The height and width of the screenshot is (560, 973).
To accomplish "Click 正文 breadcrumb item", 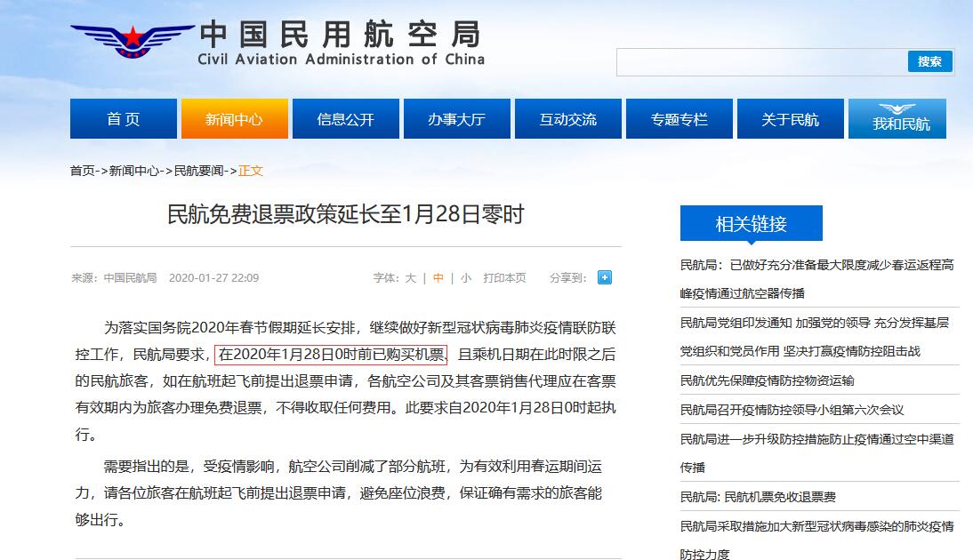I will tap(251, 171).
